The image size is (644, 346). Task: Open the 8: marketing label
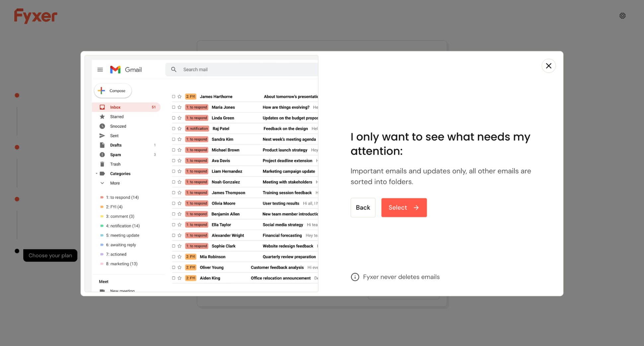coord(121,263)
